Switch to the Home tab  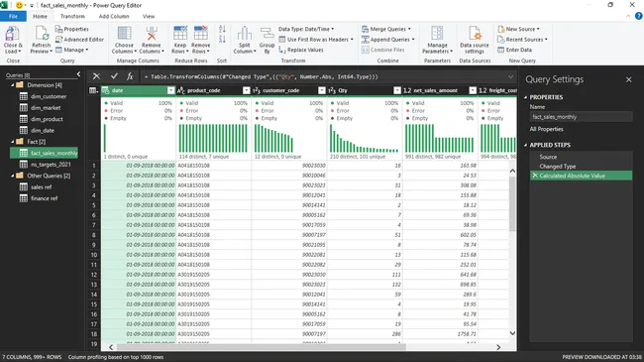tap(40, 17)
